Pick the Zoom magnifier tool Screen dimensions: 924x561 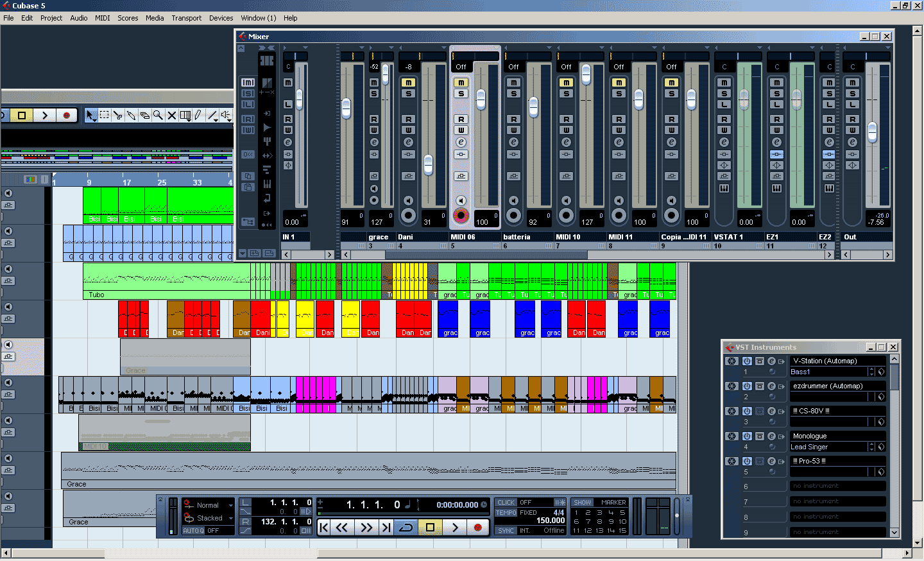pos(158,116)
